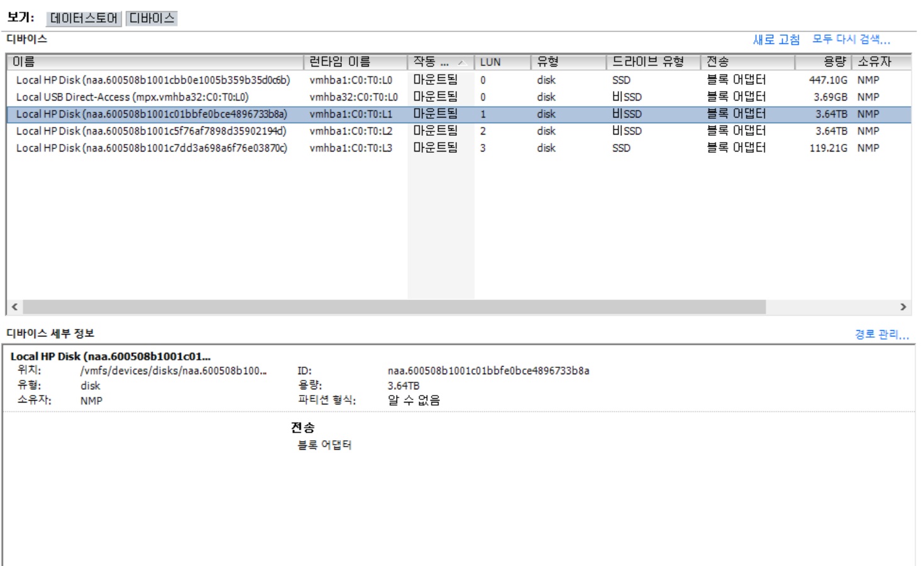Click the 알 수 없음 partition format value
This screenshot has width=924, height=566.
[x=414, y=401]
